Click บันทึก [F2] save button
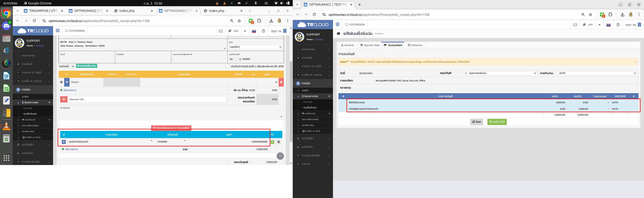 coord(497,122)
